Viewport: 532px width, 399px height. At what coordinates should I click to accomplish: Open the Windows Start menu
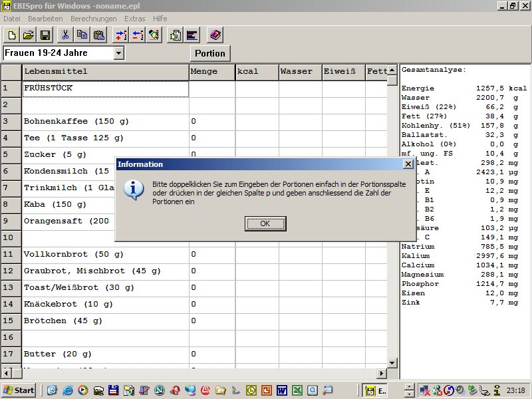(x=19, y=390)
